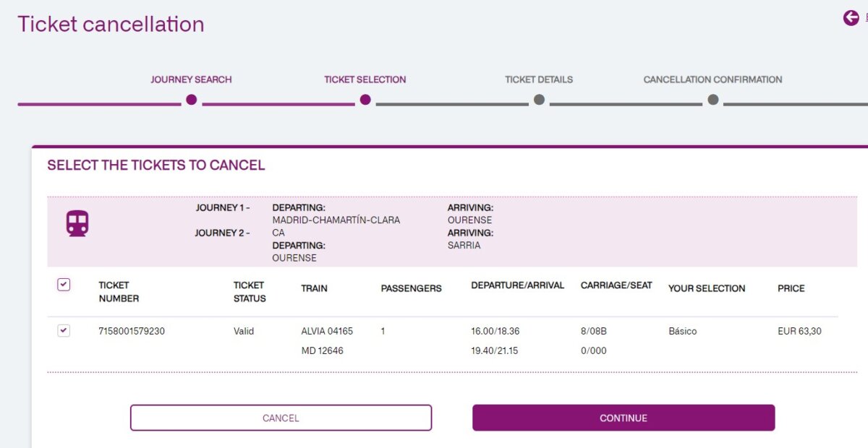
Task: Jump to Cancellation Confirmation step
Action: coord(712,79)
